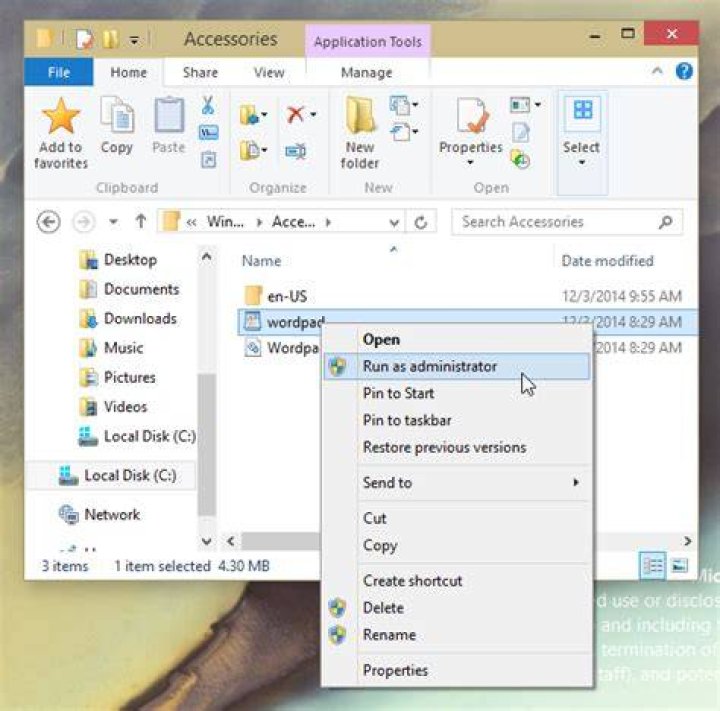The width and height of the screenshot is (720, 711).
Task: Choose Rename in context menu
Action: coord(456,635)
